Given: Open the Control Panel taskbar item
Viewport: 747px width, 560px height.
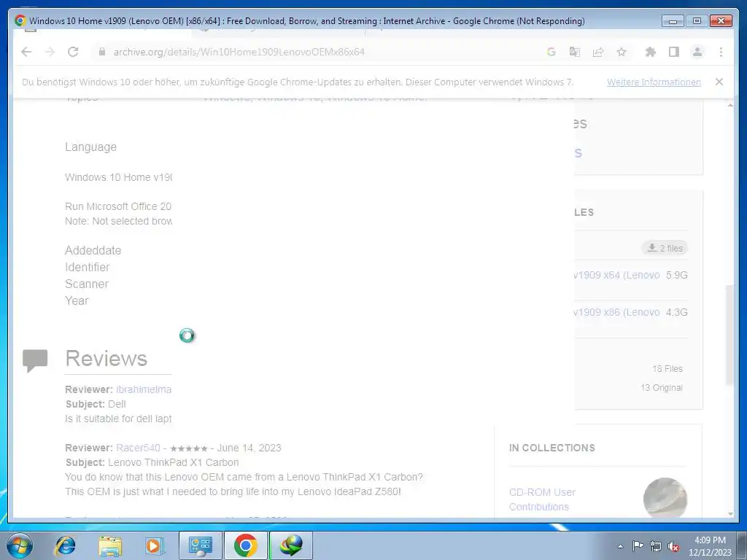Looking at the screenshot, I should pos(200,545).
